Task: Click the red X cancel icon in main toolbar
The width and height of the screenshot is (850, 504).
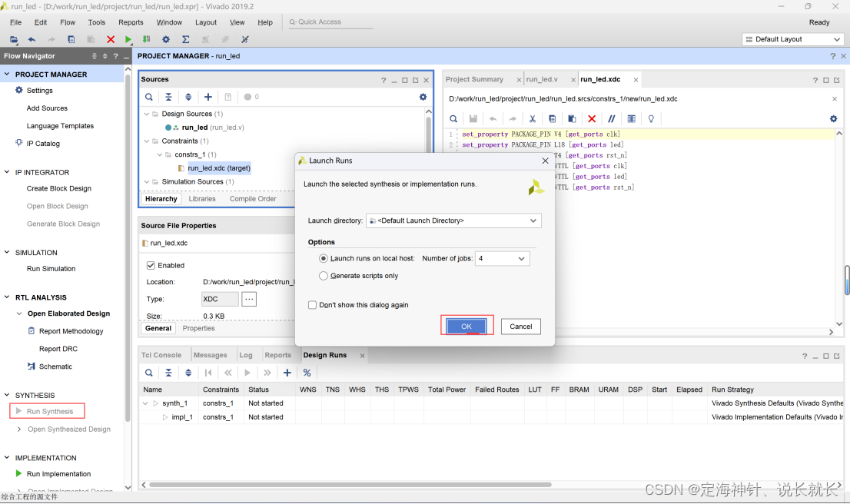Action: tap(111, 39)
